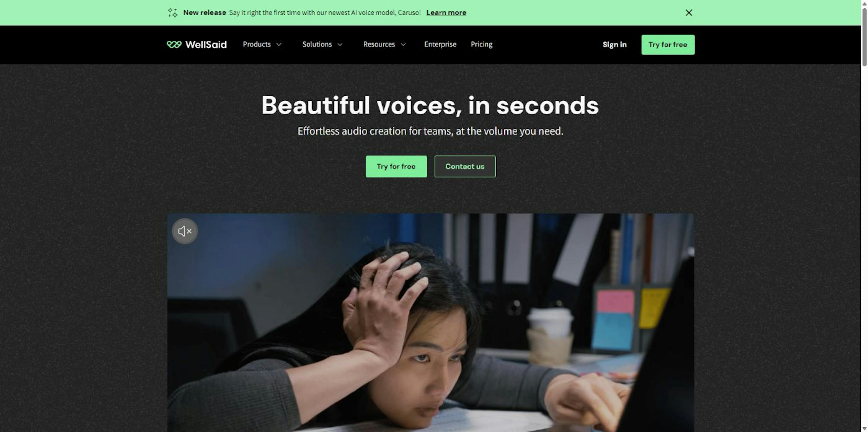Dismiss the New release banner
This screenshot has width=868, height=432.
689,12
